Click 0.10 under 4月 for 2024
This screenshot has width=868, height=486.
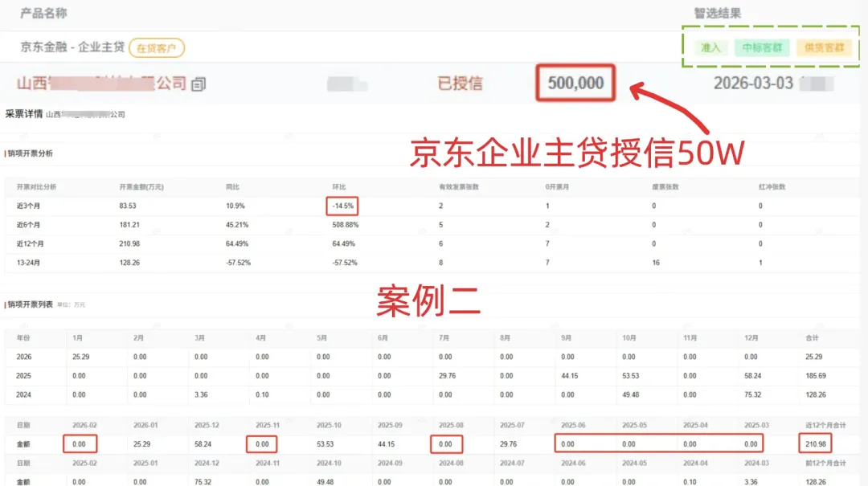(x=262, y=394)
